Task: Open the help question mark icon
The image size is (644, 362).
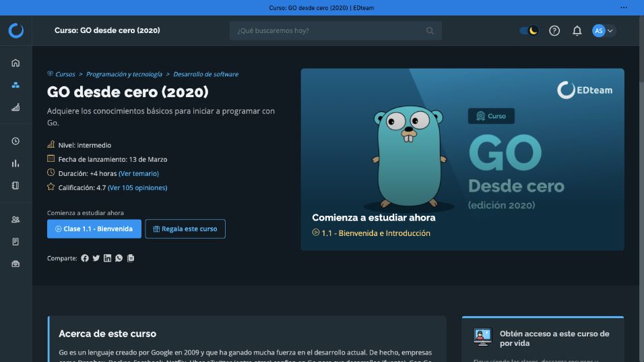Action: click(554, 31)
